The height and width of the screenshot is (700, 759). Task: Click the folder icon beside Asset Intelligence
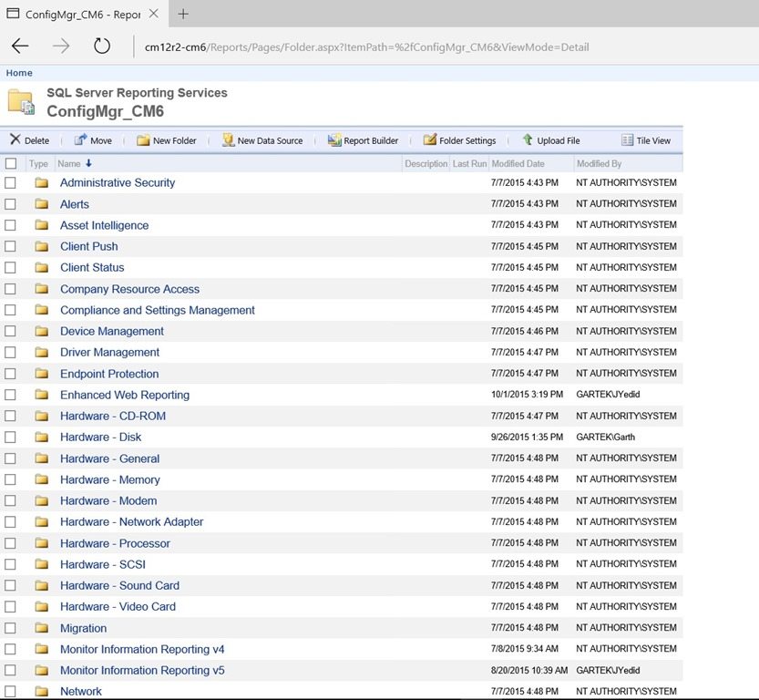[x=42, y=225]
